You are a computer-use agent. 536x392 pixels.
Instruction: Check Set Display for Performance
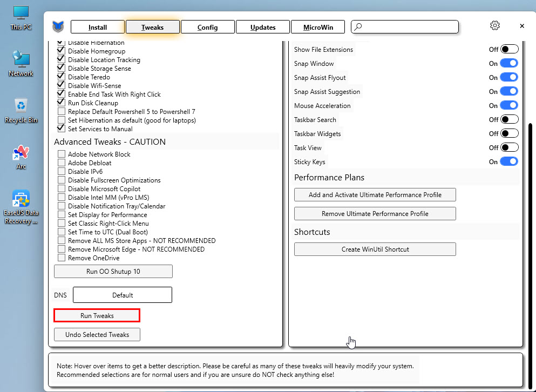click(x=61, y=215)
